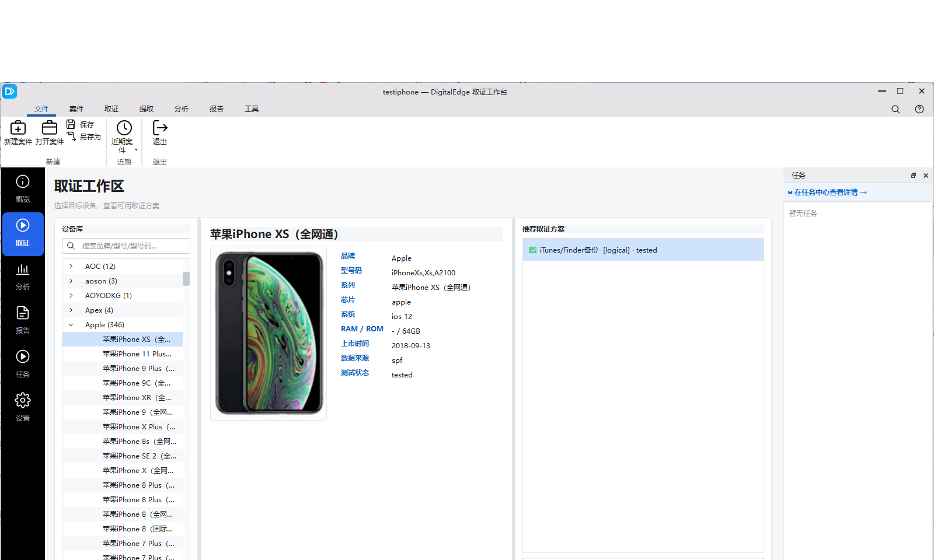934x560 pixels.
Task: Select 苹果iPhone 9 Plus device row
Action: tap(123, 369)
